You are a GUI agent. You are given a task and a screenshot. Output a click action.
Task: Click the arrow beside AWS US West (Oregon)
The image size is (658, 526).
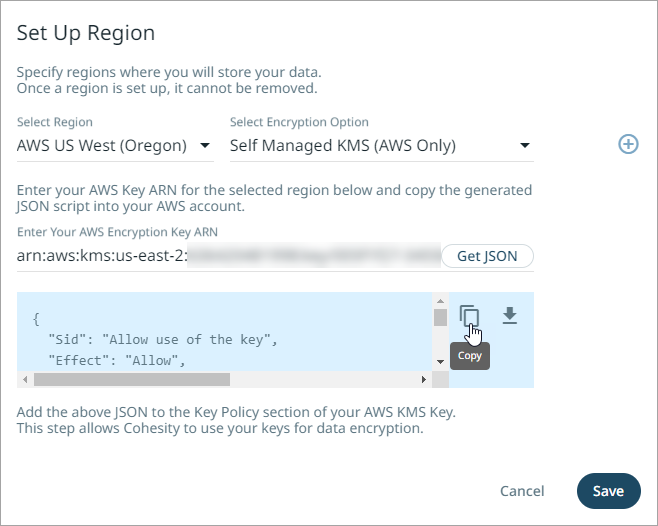click(x=205, y=146)
